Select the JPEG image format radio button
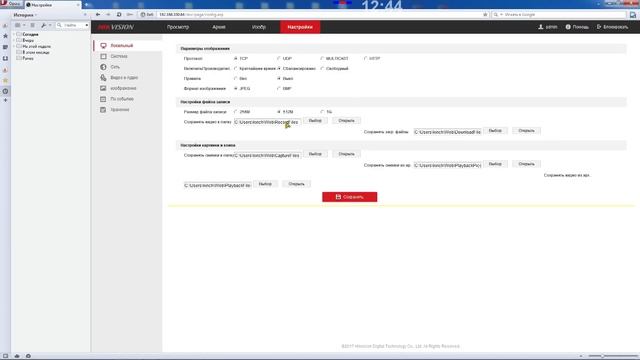 point(236,88)
